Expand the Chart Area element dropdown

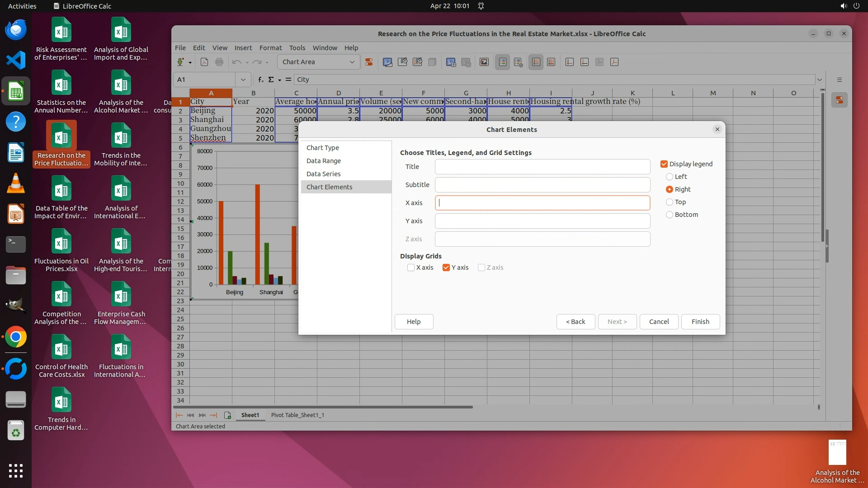[x=352, y=62]
